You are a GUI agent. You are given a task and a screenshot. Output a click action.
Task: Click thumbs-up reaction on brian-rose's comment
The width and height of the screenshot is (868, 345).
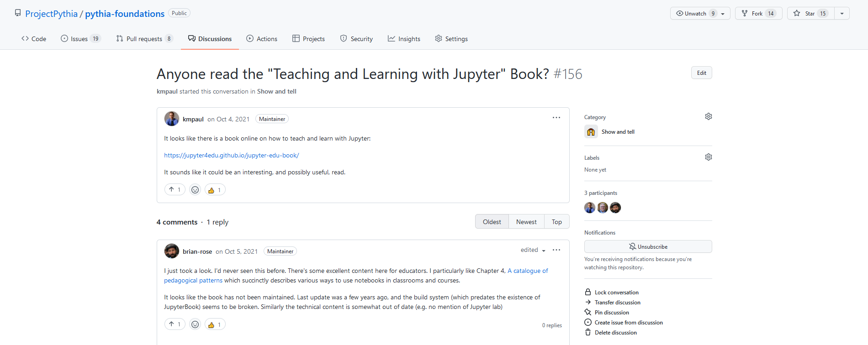(215, 324)
